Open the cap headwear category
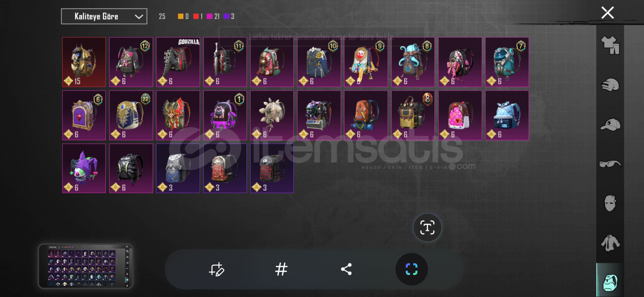644x297 pixels. click(610, 125)
